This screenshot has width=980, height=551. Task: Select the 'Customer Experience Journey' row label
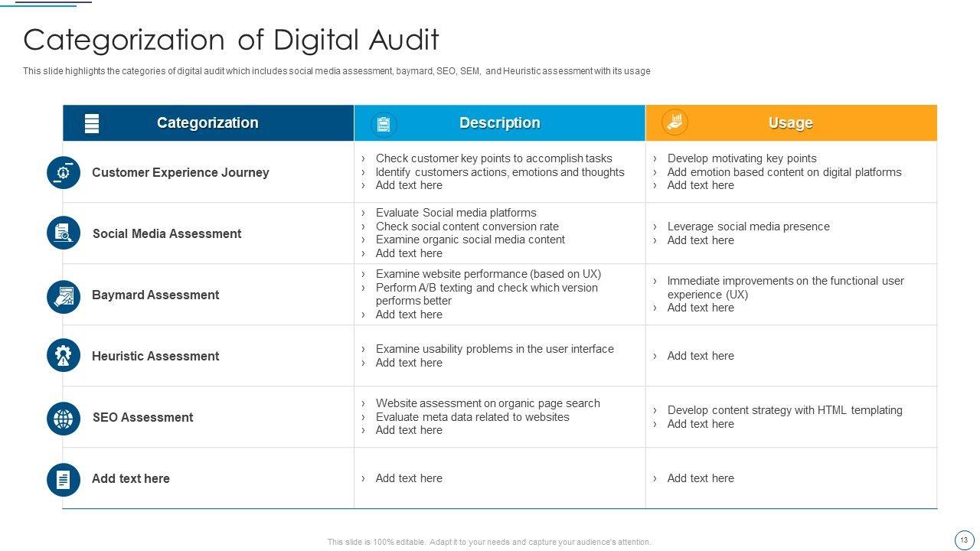(181, 173)
